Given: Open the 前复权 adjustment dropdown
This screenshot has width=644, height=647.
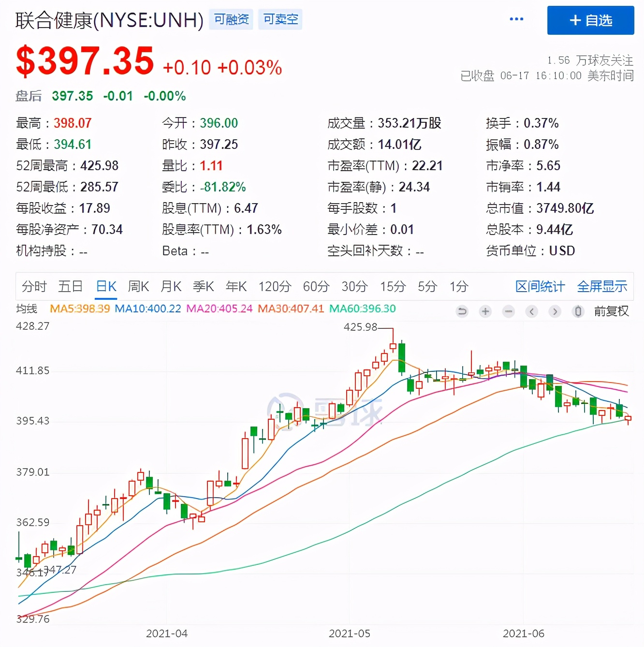Looking at the screenshot, I should point(611,311).
